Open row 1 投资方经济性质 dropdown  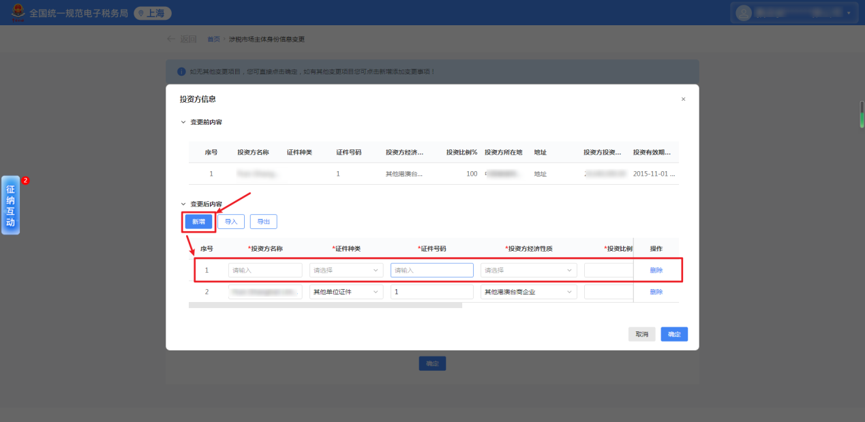coord(528,270)
